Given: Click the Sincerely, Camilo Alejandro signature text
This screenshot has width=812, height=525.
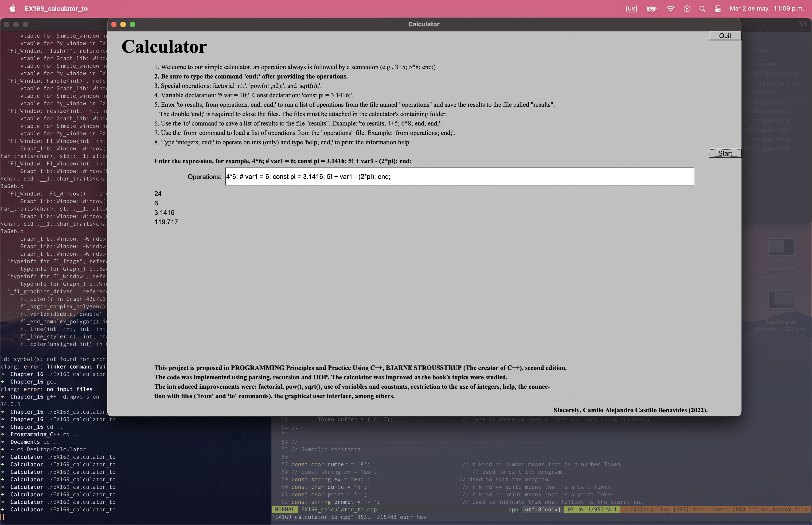Looking at the screenshot, I should (630, 410).
